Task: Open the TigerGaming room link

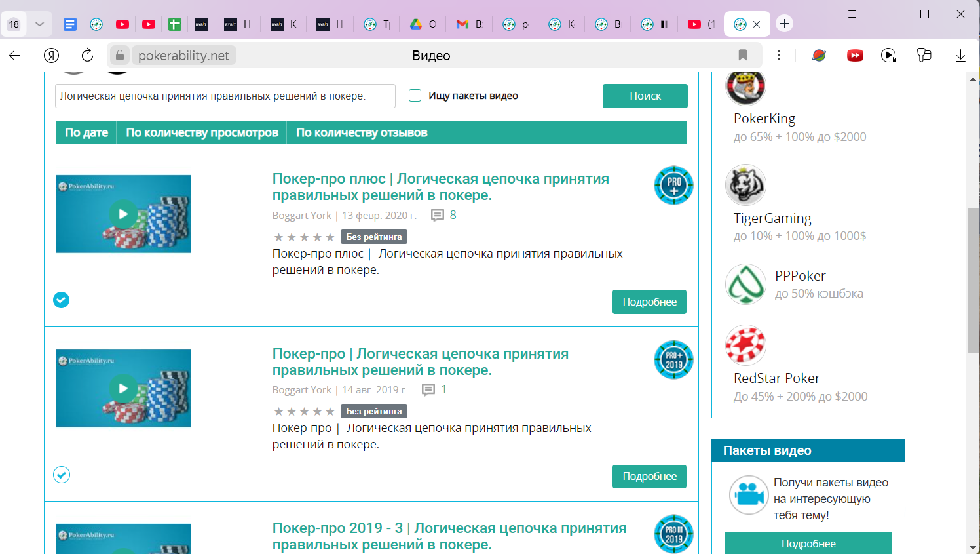Action: click(x=772, y=218)
